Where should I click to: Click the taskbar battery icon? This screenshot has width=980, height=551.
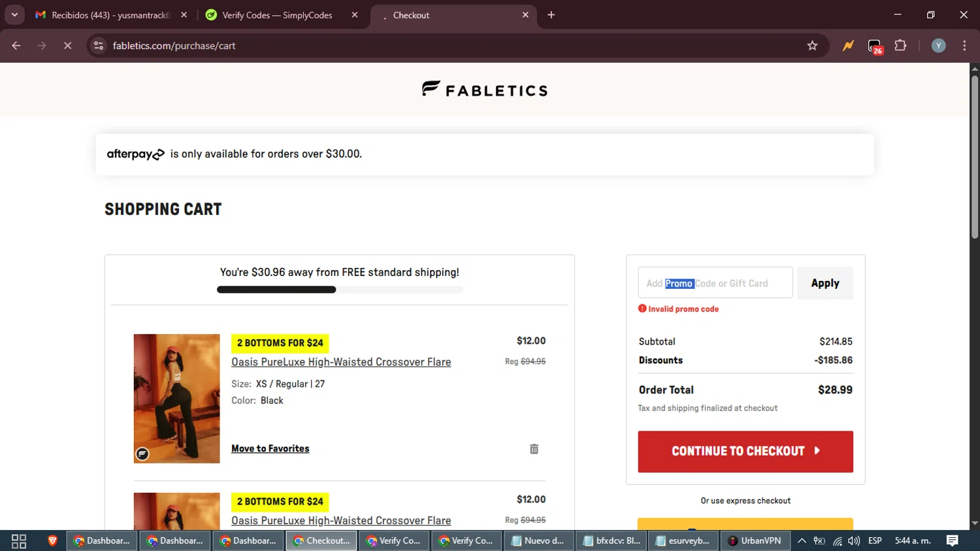[819, 541]
